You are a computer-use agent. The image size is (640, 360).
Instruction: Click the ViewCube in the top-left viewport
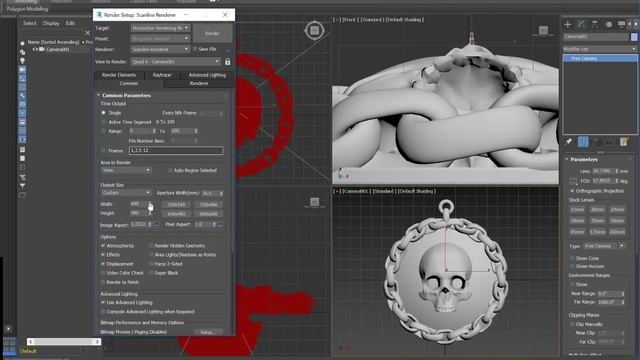pos(314,30)
